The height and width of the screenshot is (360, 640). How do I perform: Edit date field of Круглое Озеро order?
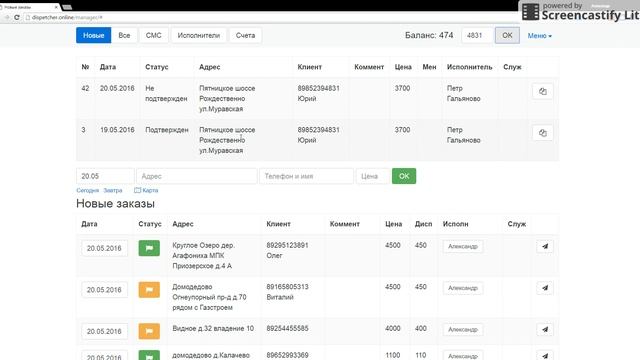[104, 248]
